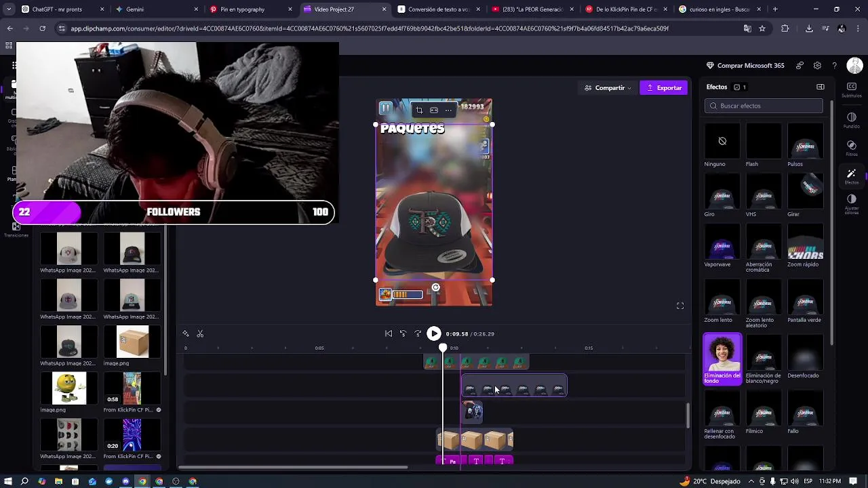The image size is (868, 488).
Task: Apply the Pulsos effect
Action: point(805,145)
